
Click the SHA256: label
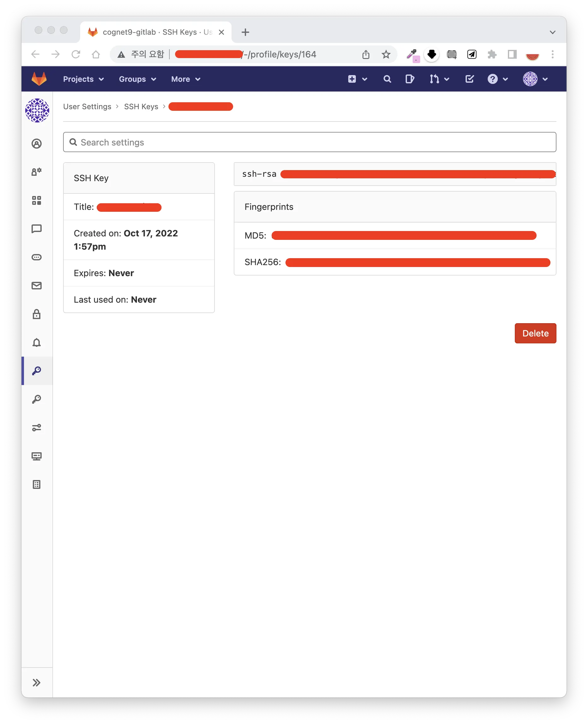click(x=262, y=262)
